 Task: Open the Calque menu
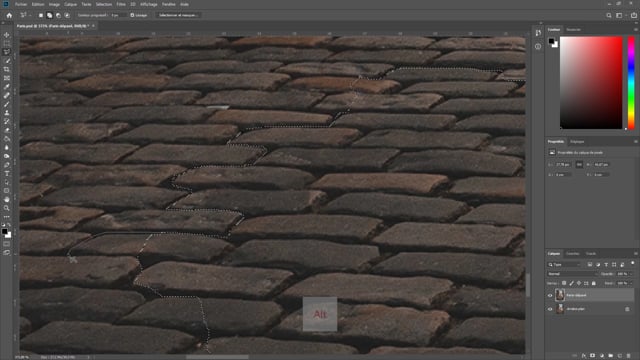coord(71,4)
